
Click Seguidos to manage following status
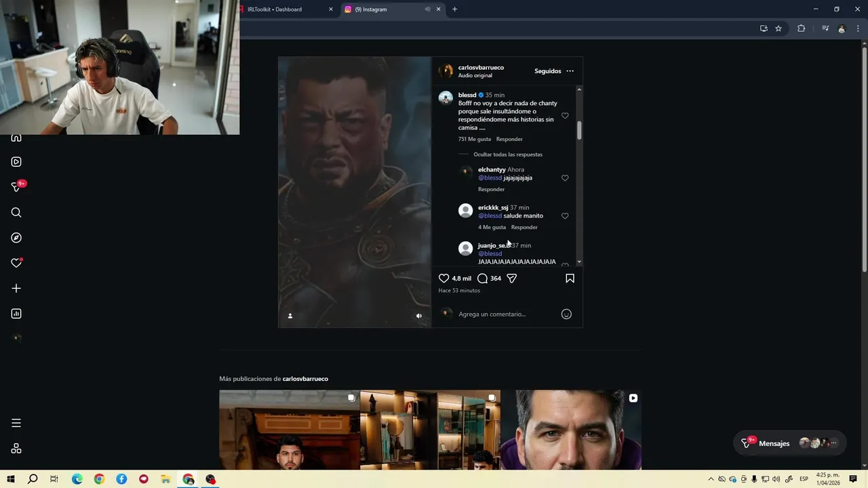point(547,71)
